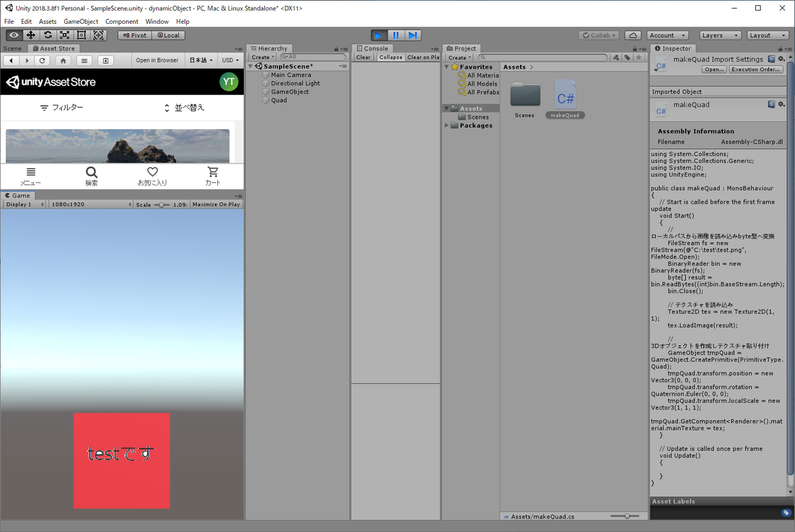Click the YT user avatar

click(x=229, y=82)
